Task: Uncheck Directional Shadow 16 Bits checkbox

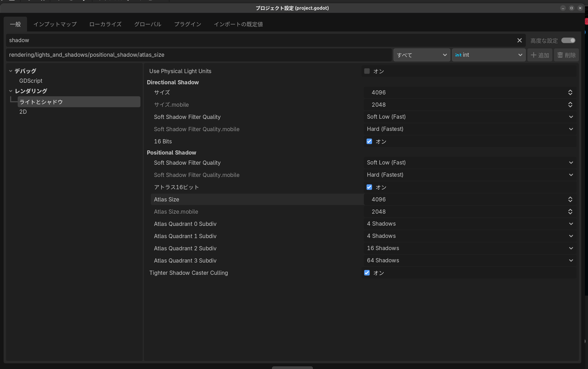Action: (x=369, y=141)
